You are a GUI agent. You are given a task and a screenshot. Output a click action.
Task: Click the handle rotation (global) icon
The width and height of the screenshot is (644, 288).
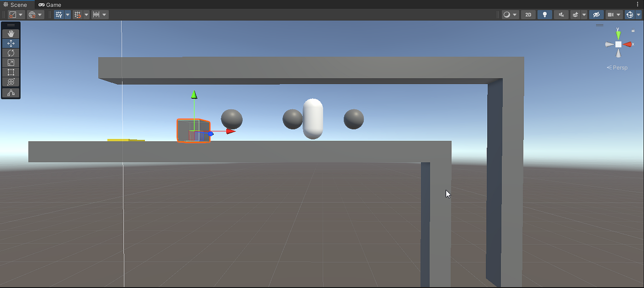pyautogui.click(x=32, y=15)
